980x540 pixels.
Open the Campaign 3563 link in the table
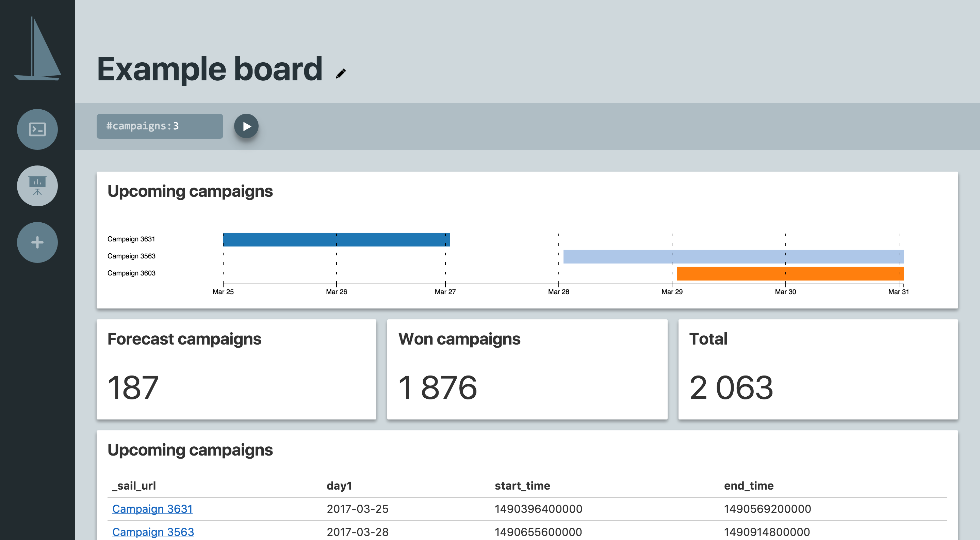point(153,532)
